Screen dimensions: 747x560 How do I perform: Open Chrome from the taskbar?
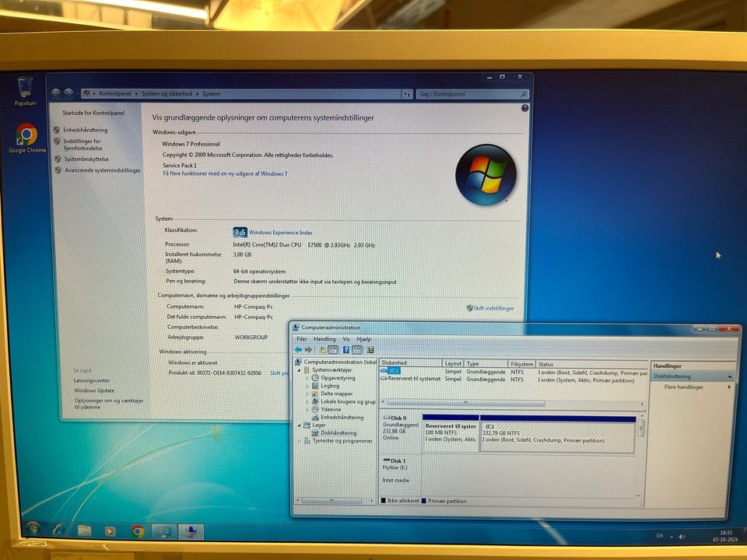(138, 531)
